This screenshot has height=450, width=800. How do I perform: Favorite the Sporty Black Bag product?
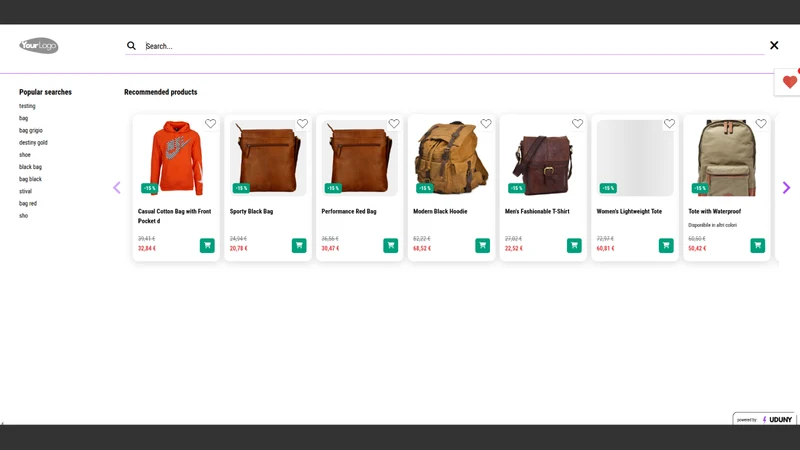(302, 123)
